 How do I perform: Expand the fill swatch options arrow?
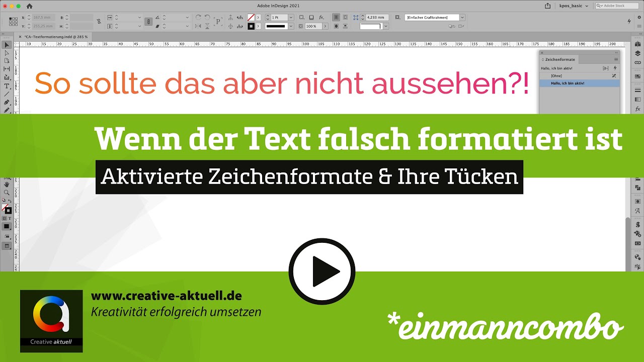coord(258,18)
